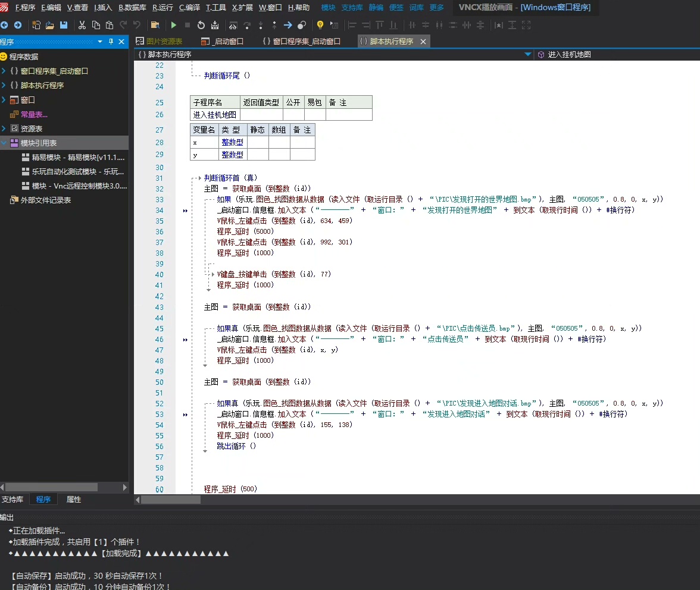Toggle 公开 cell for 进入挂机地图 subroutine
700x590 pixels.
click(293, 115)
